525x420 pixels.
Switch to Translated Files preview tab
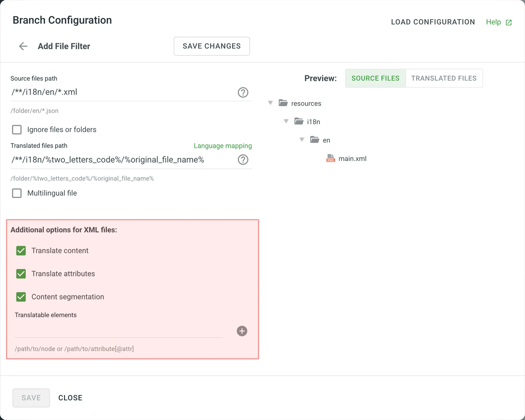444,78
